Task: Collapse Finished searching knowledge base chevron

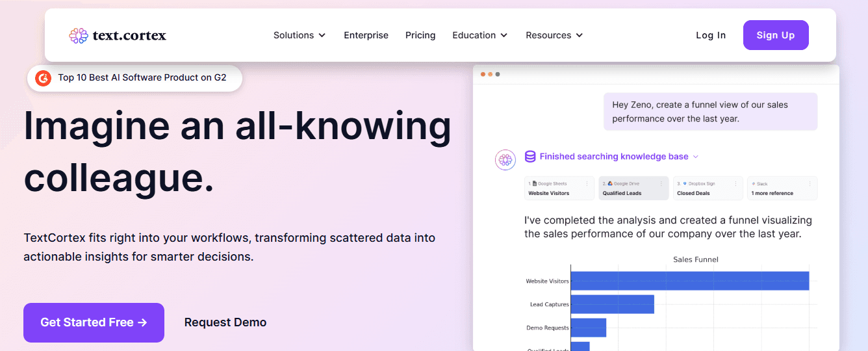Action: (x=695, y=157)
